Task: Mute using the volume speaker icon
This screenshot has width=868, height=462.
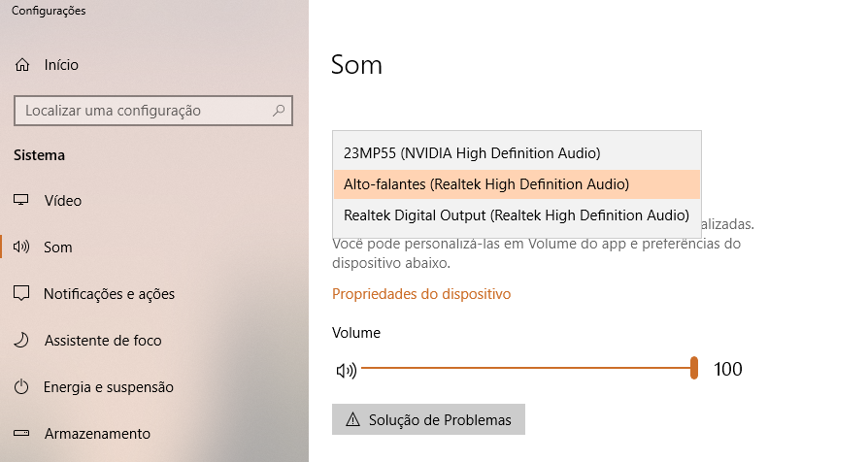Action: [x=347, y=370]
